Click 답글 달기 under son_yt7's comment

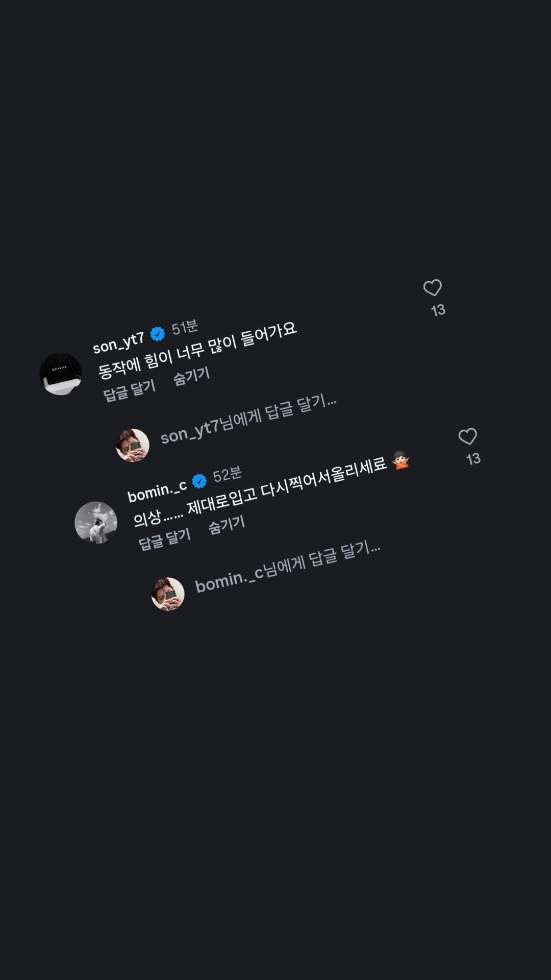pos(130,390)
